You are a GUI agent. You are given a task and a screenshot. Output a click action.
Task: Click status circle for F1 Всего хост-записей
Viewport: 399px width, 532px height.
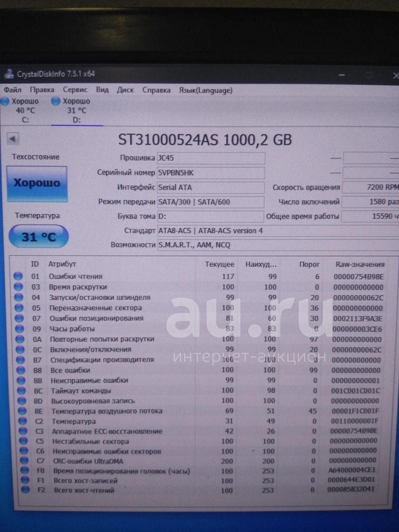click(x=24, y=480)
